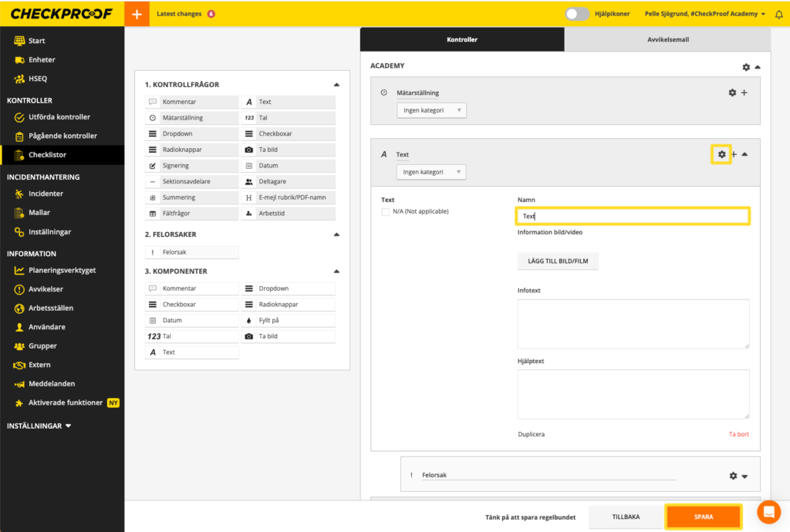Open the orange chat widget icon
This screenshot has height=532, width=790.
[768, 512]
